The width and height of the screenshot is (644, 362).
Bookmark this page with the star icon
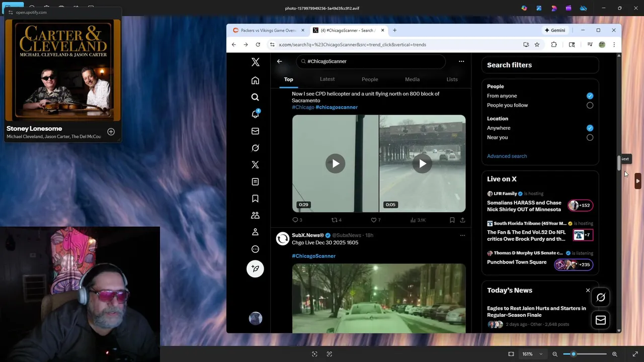(537, 45)
